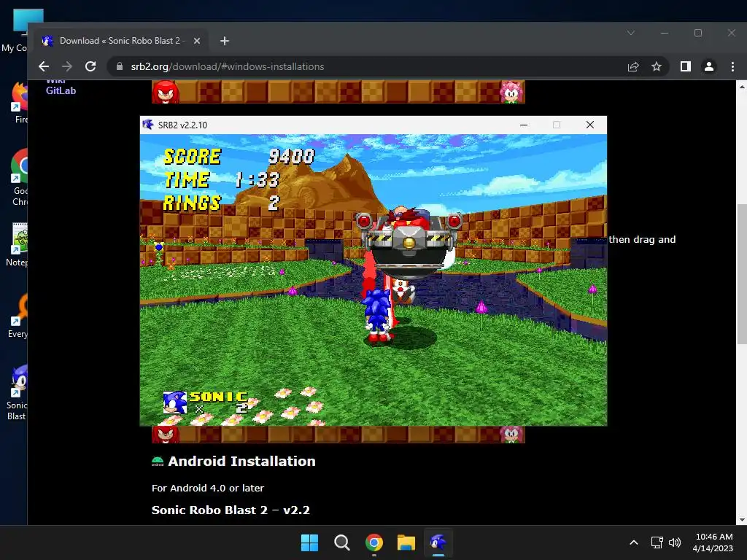Reload the srb2.org page
The width and height of the screenshot is (747, 560).
click(x=90, y=66)
